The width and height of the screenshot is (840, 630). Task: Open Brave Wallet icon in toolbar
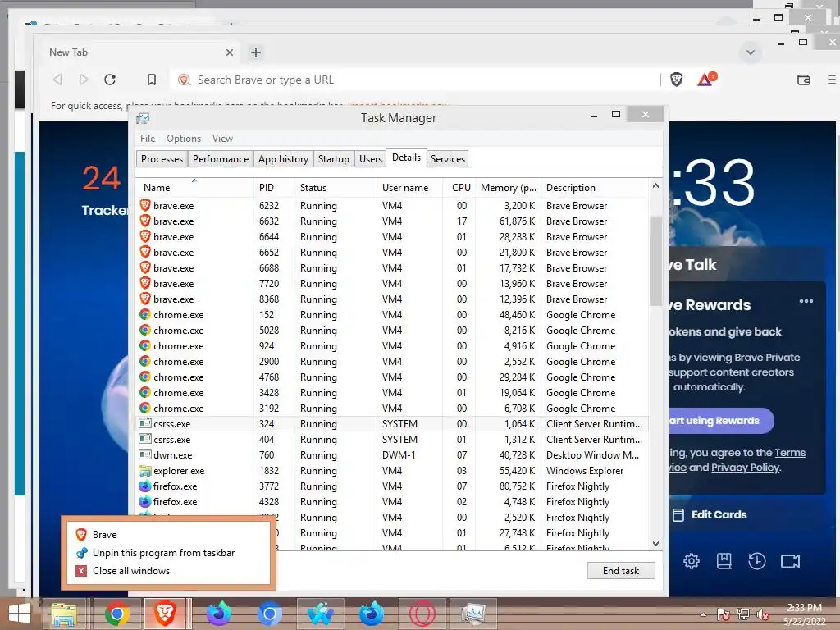pyautogui.click(x=804, y=80)
